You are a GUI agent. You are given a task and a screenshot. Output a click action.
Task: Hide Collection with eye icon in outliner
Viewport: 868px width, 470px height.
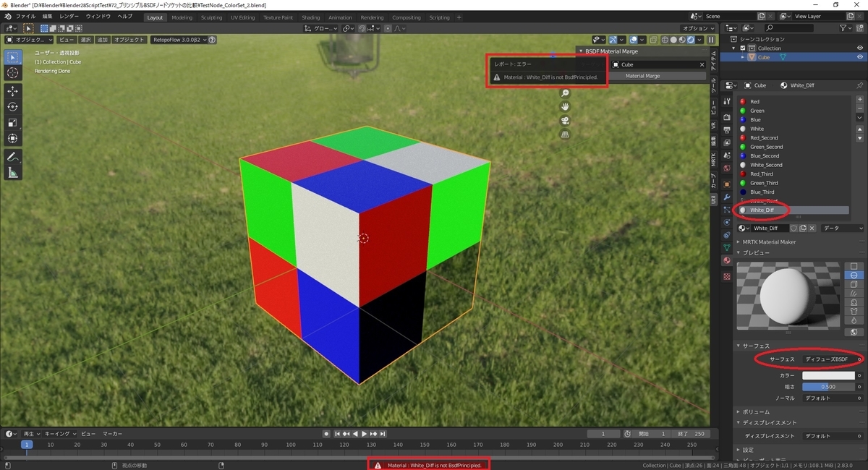(x=860, y=48)
